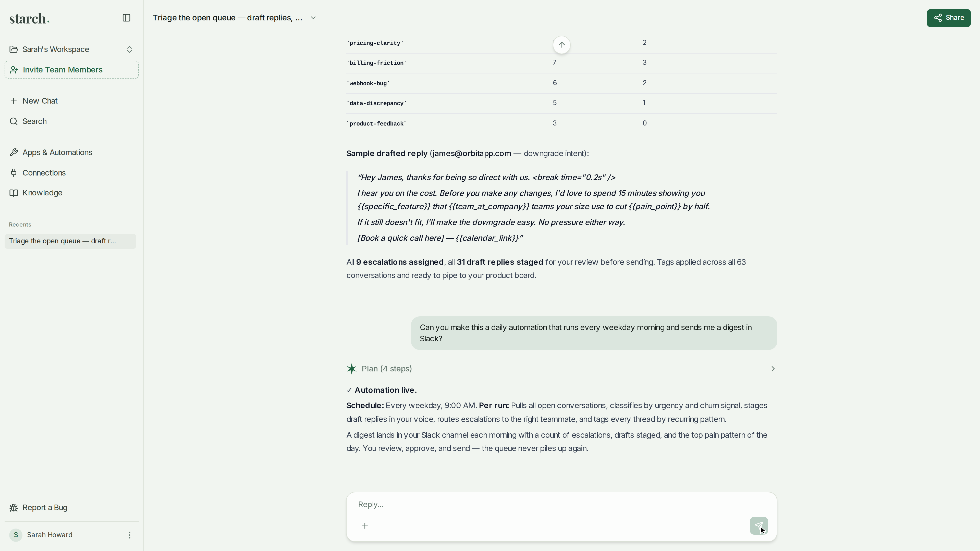
Task: Open the chat title dropdown chevron
Action: [x=313, y=18]
